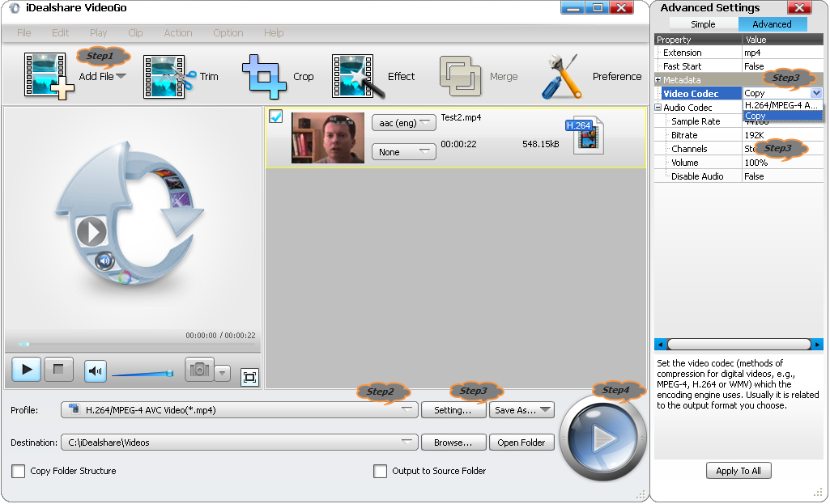The width and height of the screenshot is (830, 504).
Task: Choose Copy option in codec list
Action: pyautogui.click(x=782, y=116)
